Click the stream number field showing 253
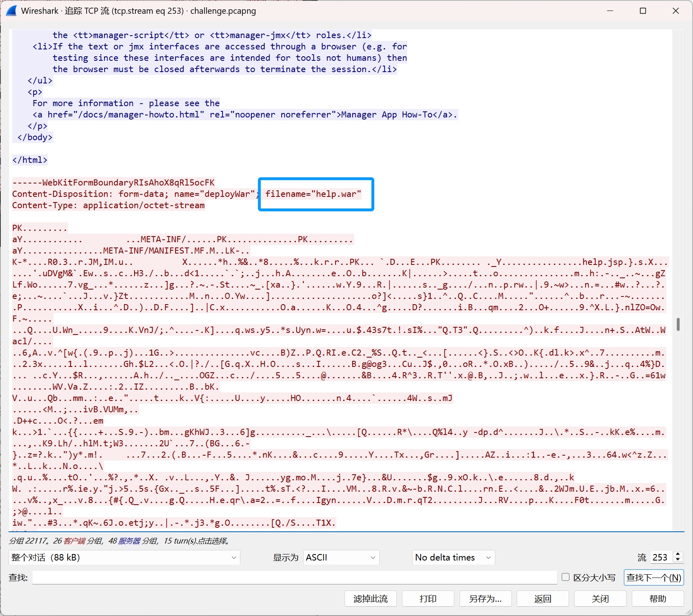The height and width of the screenshot is (616, 693). [661, 557]
